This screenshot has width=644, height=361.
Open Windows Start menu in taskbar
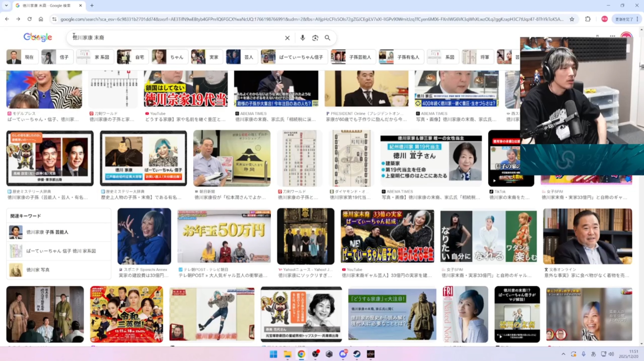click(x=273, y=354)
